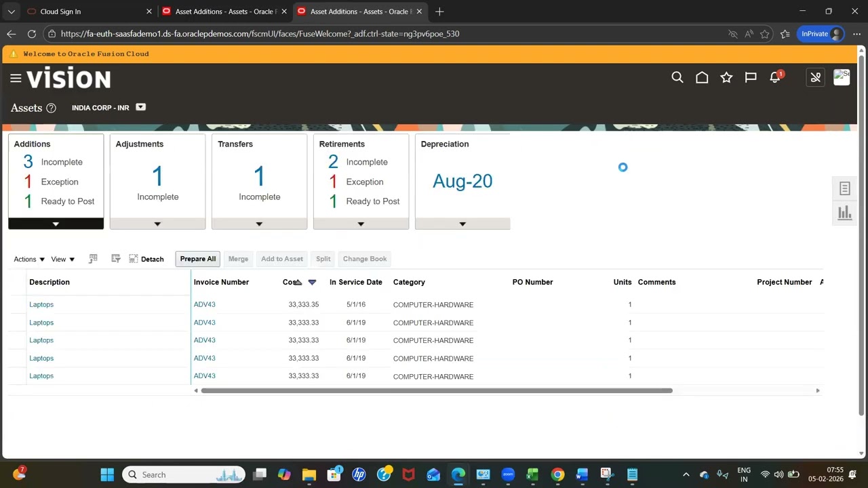
Task: Click the search magnifier in Vision header
Action: (677, 78)
